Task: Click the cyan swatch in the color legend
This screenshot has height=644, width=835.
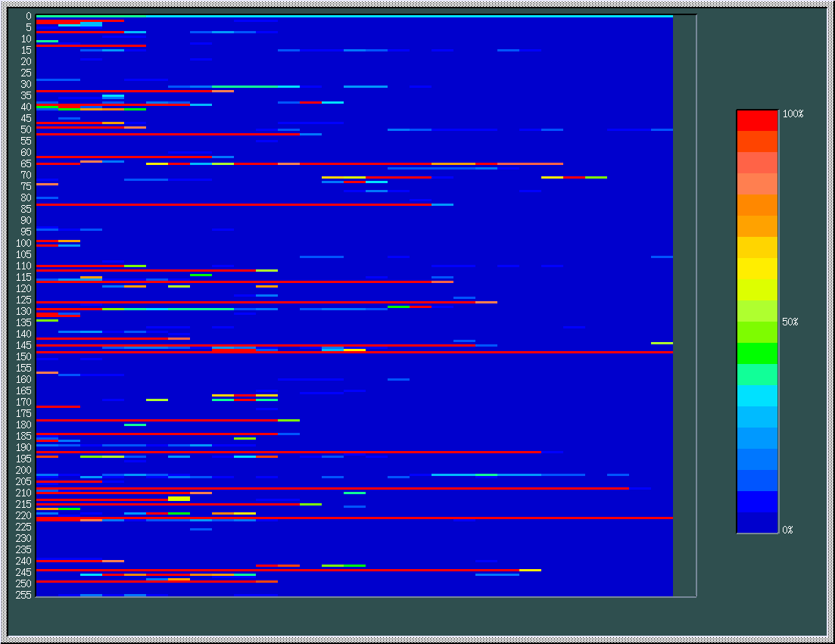Action: point(757,396)
